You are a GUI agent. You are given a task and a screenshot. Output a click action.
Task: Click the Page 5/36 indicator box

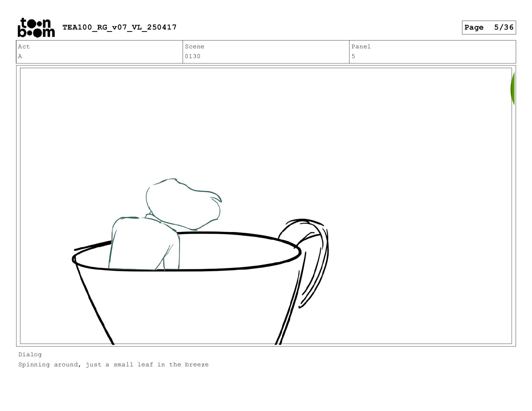tap(489, 28)
